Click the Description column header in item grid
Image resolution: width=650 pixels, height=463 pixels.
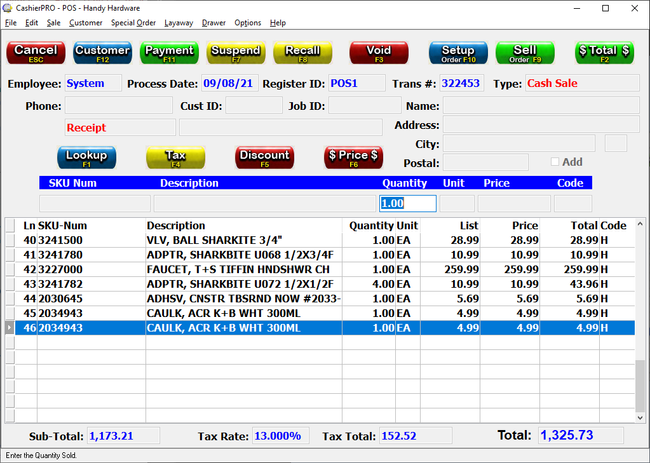point(176,225)
